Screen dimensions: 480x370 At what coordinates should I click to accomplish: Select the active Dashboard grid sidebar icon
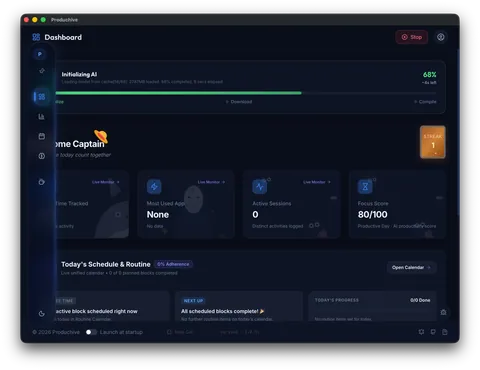point(42,97)
